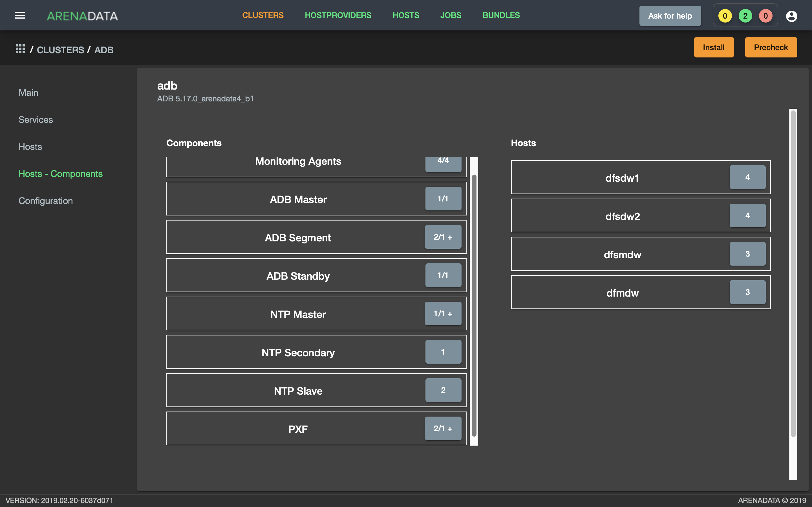
Task: Click the red 0 failed jobs circle
Action: pyautogui.click(x=765, y=16)
